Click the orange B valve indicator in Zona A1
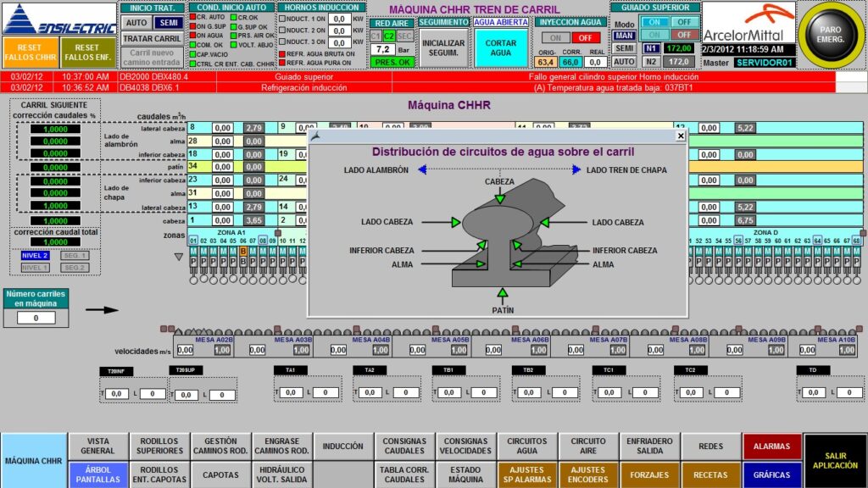Viewport: 868px width, 488px height. (243, 251)
